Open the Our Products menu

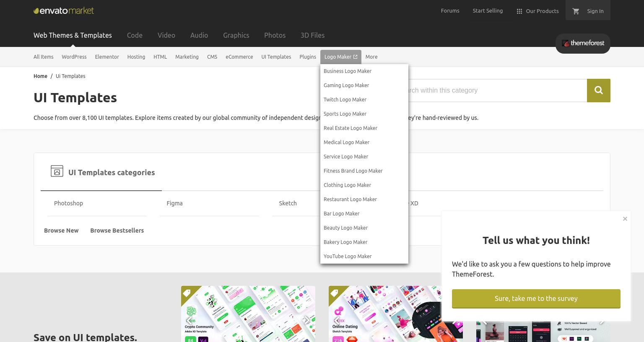(x=538, y=11)
